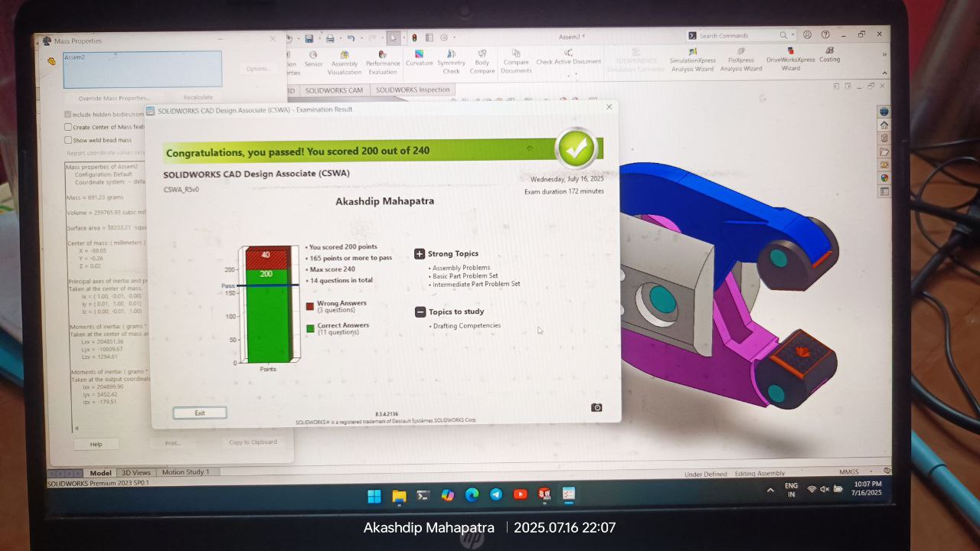Click the Exit button in the result dialog
Screen dimensions: 980x551
click(x=200, y=412)
